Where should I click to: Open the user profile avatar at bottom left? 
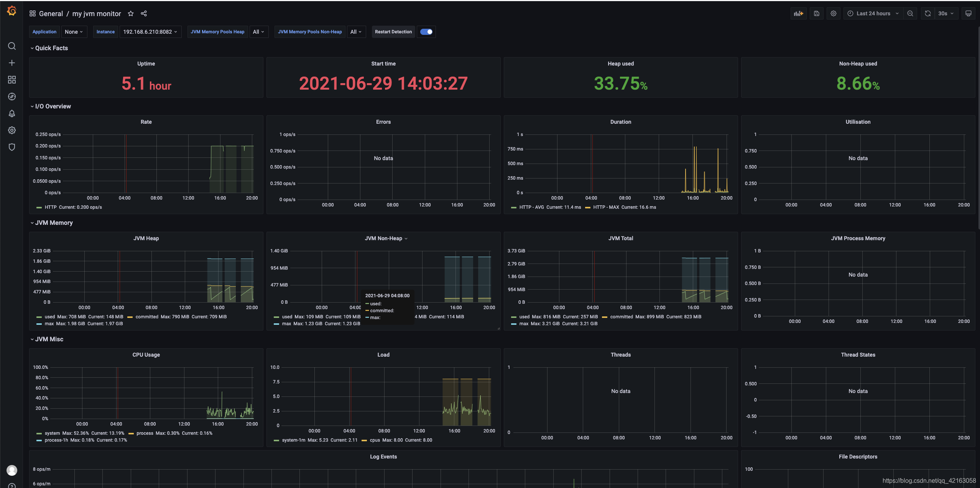click(x=12, y=470)
